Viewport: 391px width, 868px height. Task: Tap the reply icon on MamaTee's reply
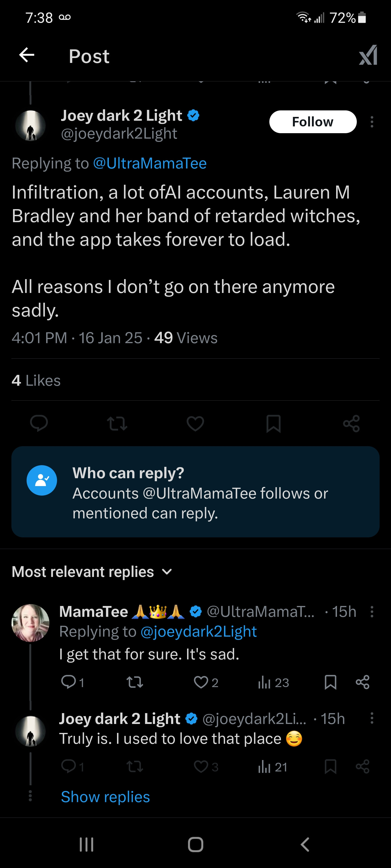(68, 682)
